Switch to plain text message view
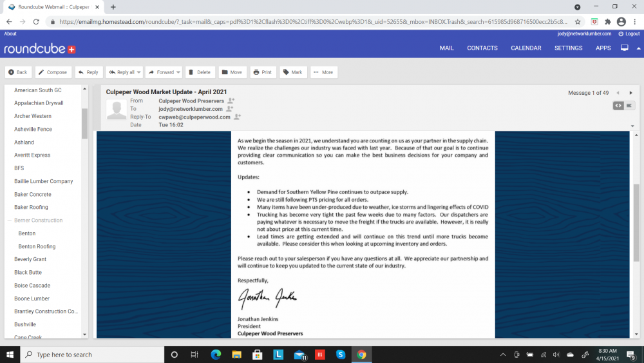The width and height of the screenshot is (644, 363). coord(629,105)
